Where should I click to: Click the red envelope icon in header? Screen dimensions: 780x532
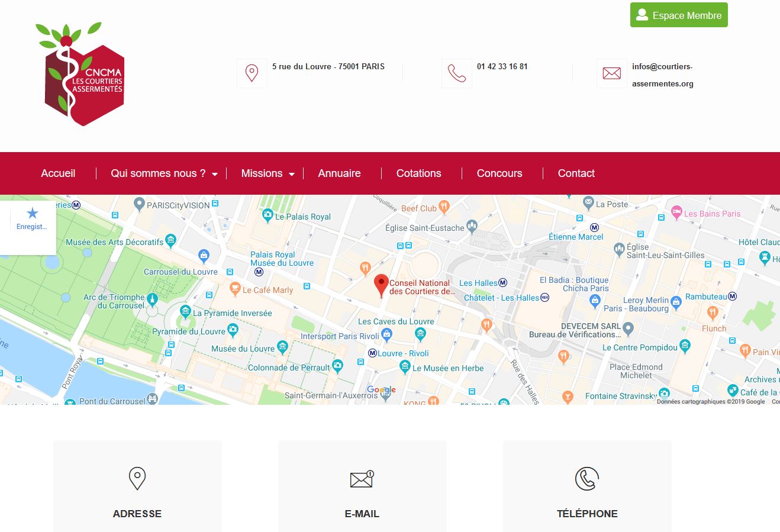point(611,73)
